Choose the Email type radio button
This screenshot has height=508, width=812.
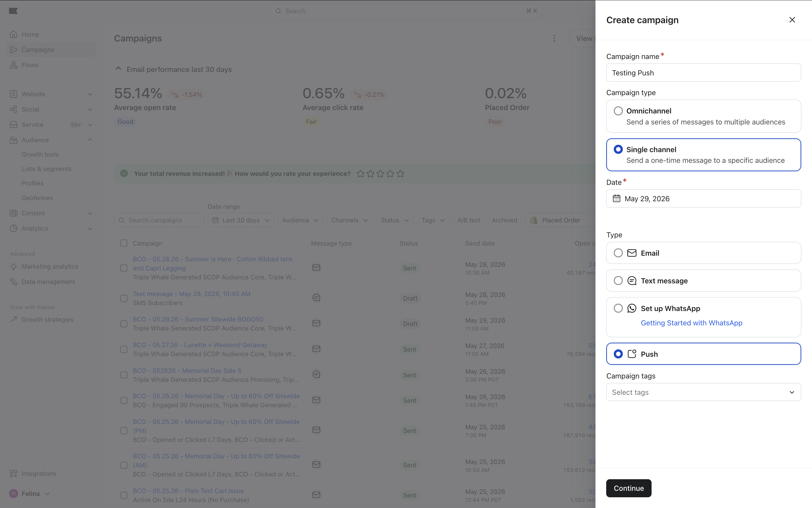(618, 253)
